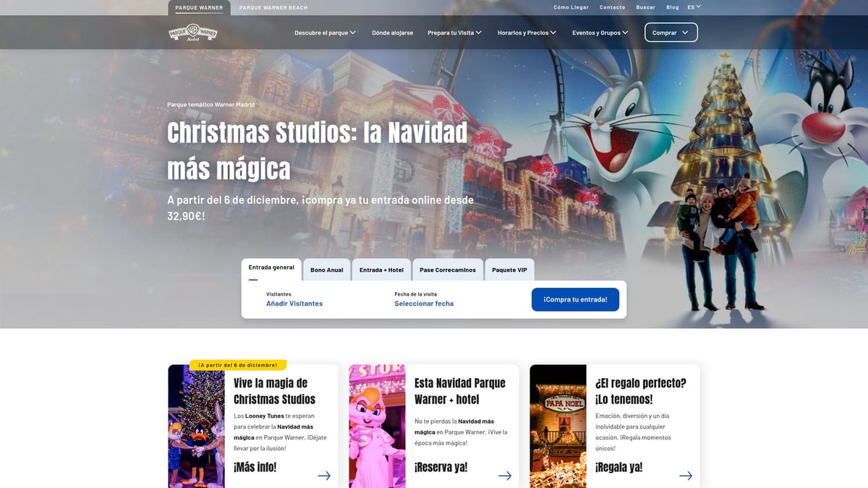Click the Parque Warner Madrid logo

192,33
